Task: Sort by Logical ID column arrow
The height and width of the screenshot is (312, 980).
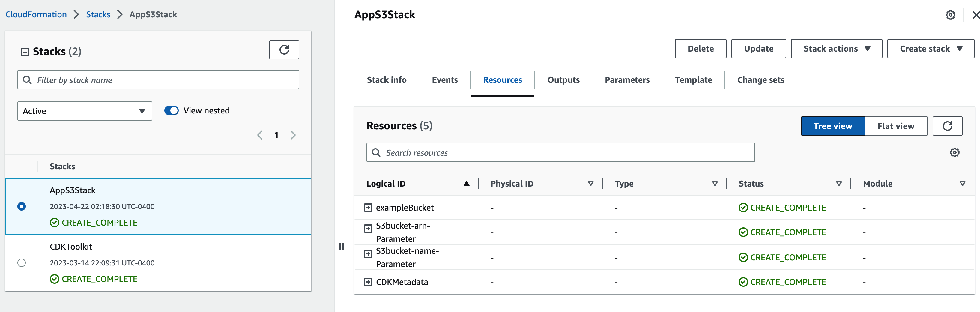Action: [x=466, y=184]
